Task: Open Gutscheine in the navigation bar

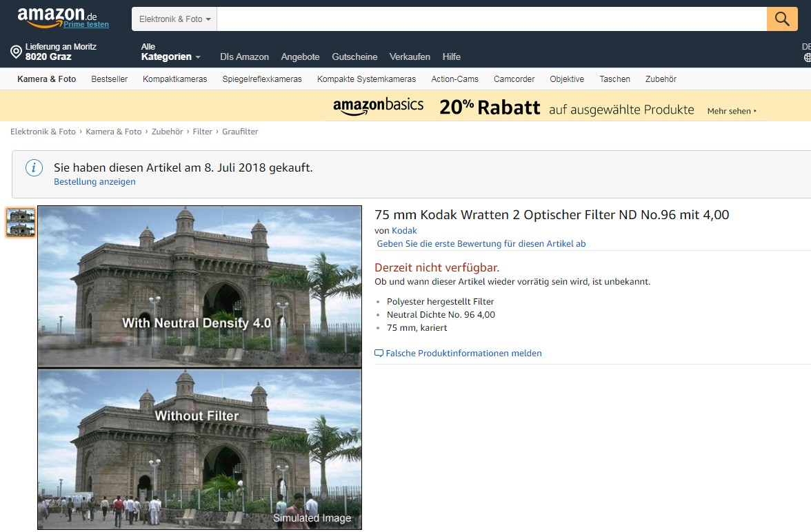Action: click(x=354, y=57)
